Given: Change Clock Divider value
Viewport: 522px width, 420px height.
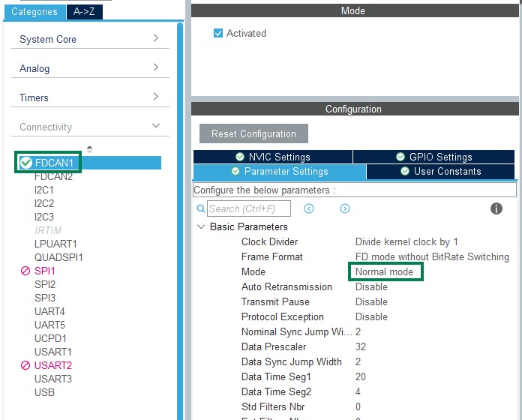Looking at the screenshot, I should [x=406, y=242].
